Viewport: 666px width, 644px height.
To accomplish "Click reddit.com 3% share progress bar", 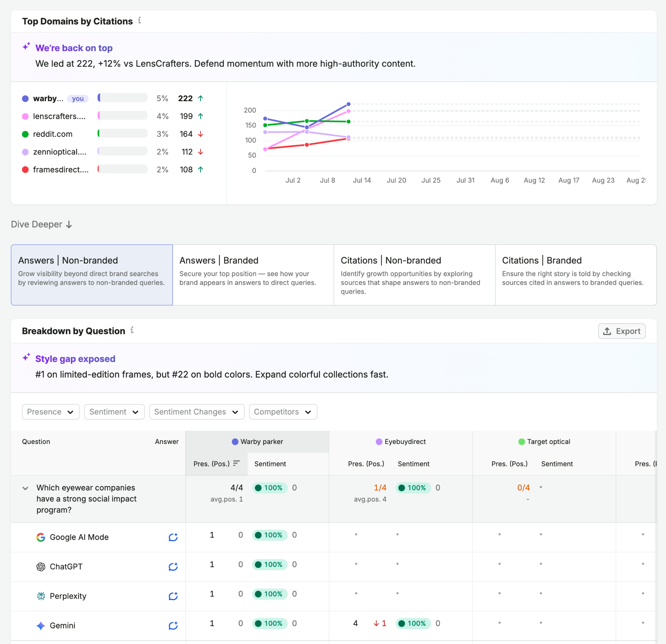I will tap(122, 133).
